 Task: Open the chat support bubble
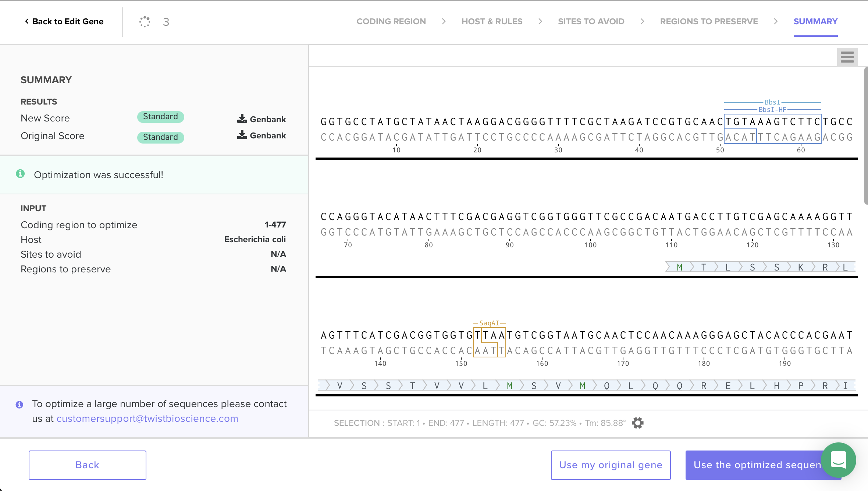[x=838, y=460]
